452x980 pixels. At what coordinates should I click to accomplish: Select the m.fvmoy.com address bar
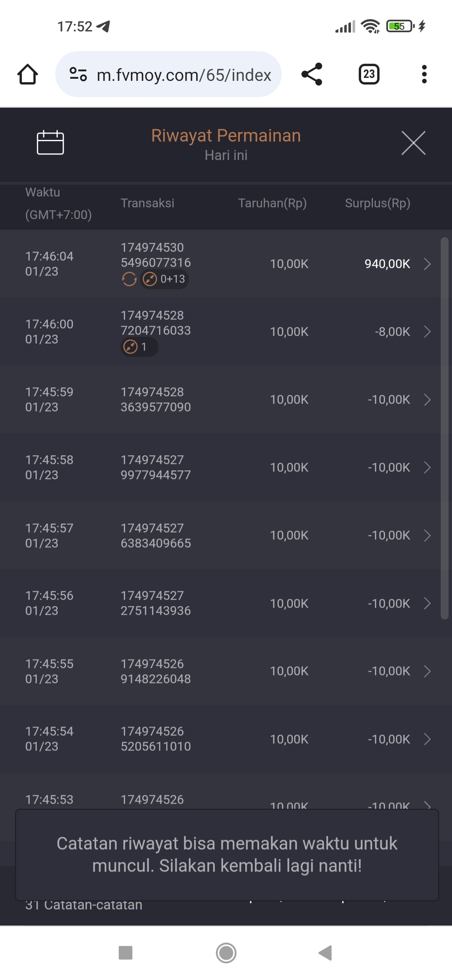[x=184, y=75]
